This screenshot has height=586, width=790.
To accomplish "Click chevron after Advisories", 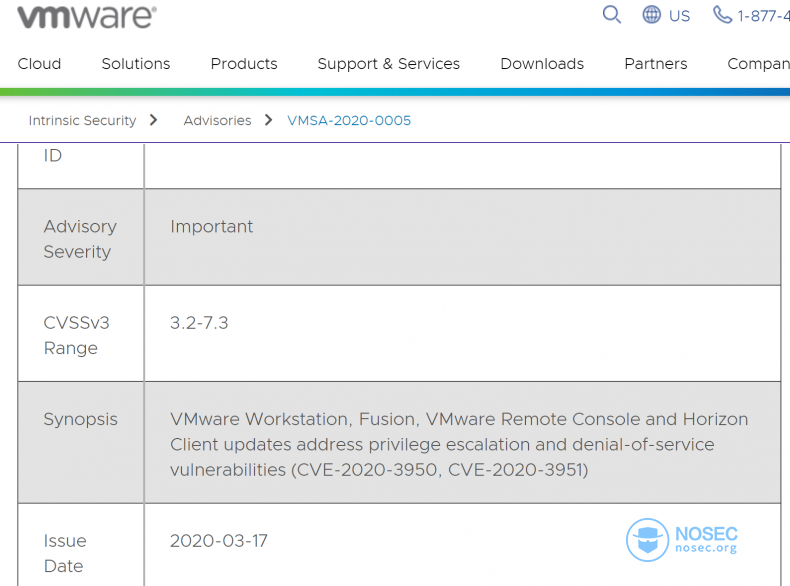I will click(269, 120).
